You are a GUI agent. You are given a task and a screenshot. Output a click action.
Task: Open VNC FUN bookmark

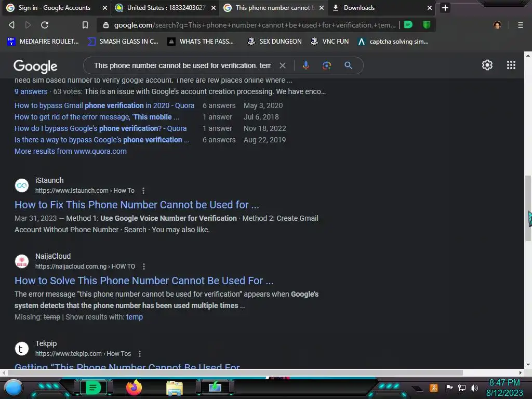point(330,42)
